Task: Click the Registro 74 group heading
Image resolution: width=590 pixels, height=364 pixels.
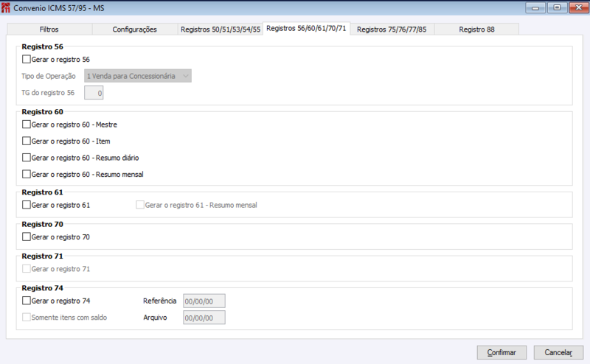Action: click(x=43, y=288)
